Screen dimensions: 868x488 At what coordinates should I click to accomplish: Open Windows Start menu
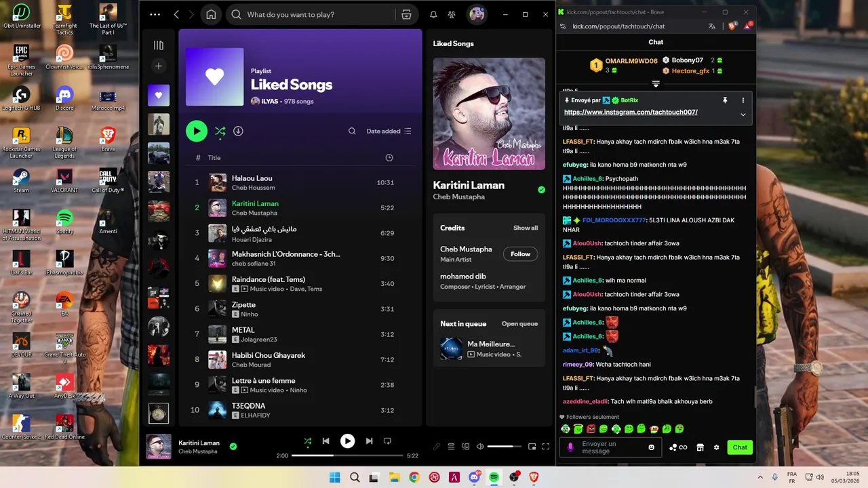pyautogui.click(x=335, y=477)
